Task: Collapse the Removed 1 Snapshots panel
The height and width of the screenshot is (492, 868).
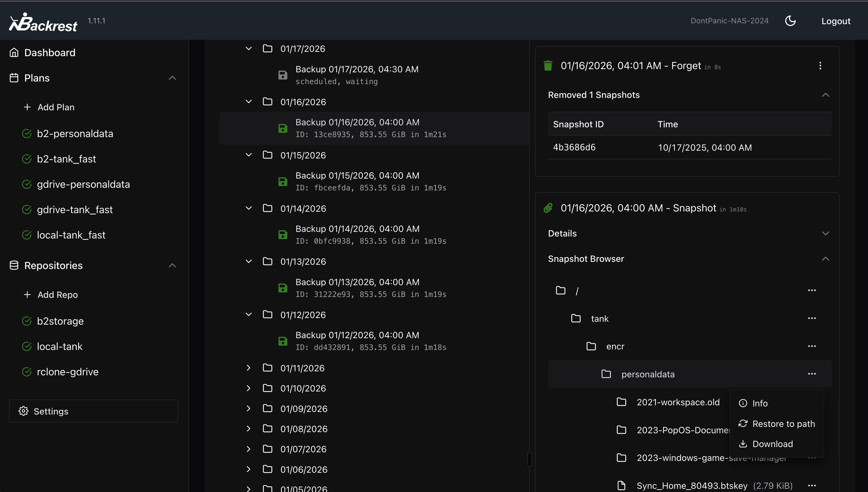Action: click(x=825, y=95)
